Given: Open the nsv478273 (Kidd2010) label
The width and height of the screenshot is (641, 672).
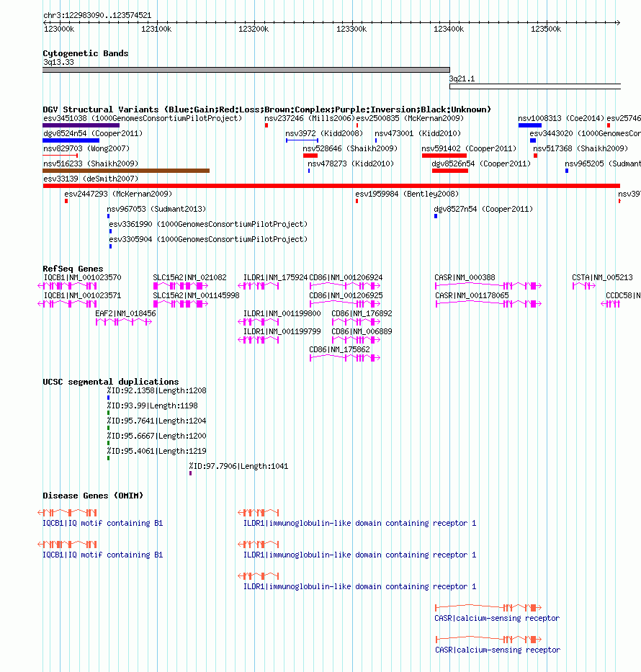Looking at the screenshot, I should tap(351, 163).
